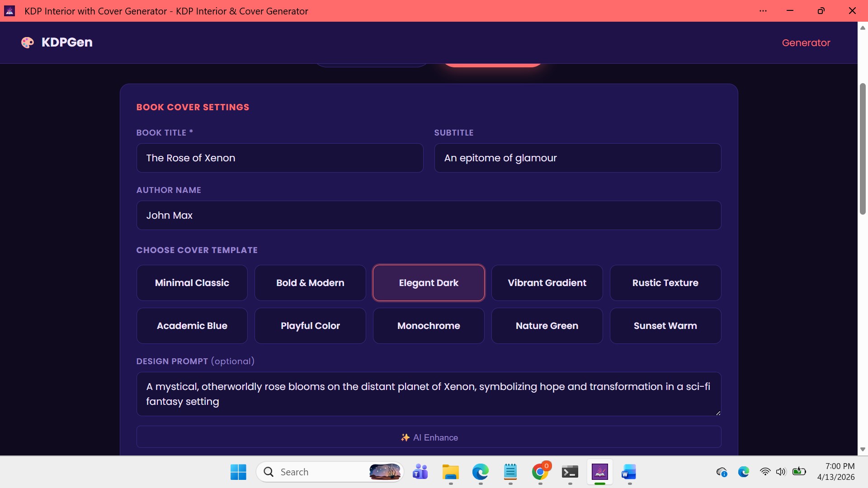This screenshot has height=488, width=868.
Task: Open the window three-dots more menu
Action: (763, 11)
